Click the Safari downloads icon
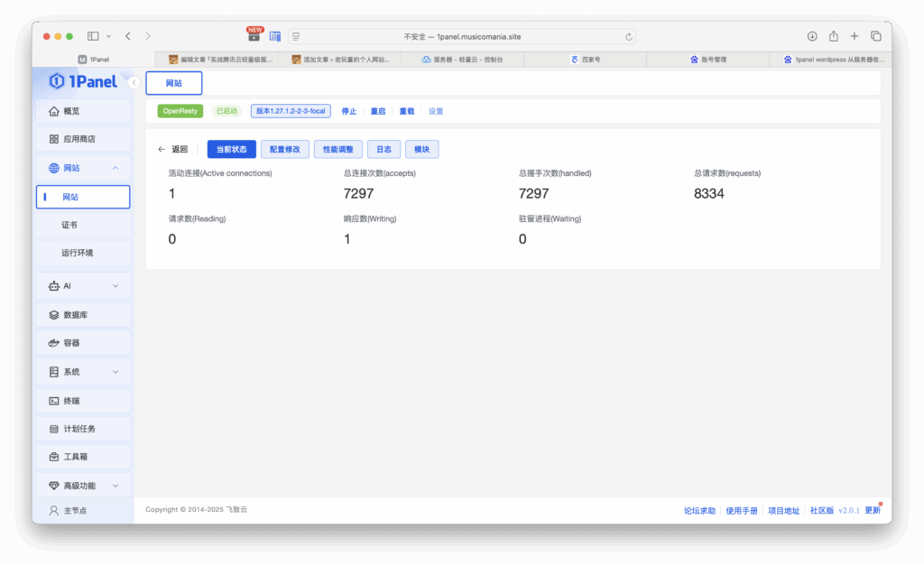 812,36
